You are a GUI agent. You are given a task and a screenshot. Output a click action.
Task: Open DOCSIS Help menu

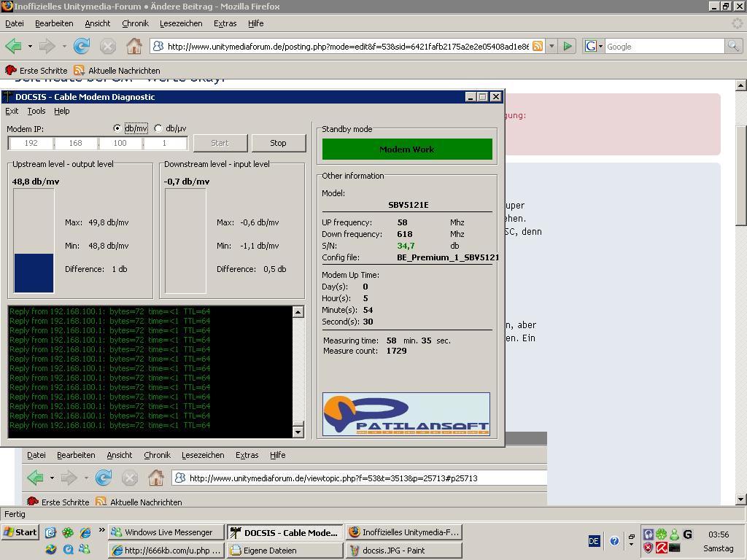click(61, 111)
